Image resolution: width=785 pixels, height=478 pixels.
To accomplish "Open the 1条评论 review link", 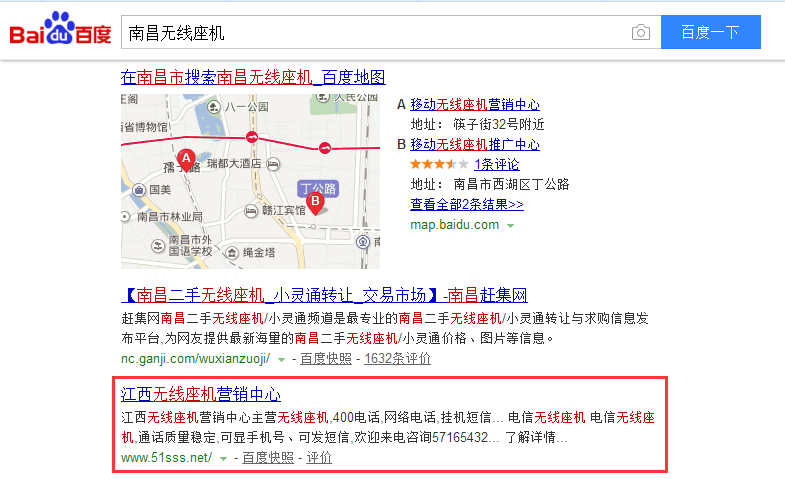I will coord(497,164).
